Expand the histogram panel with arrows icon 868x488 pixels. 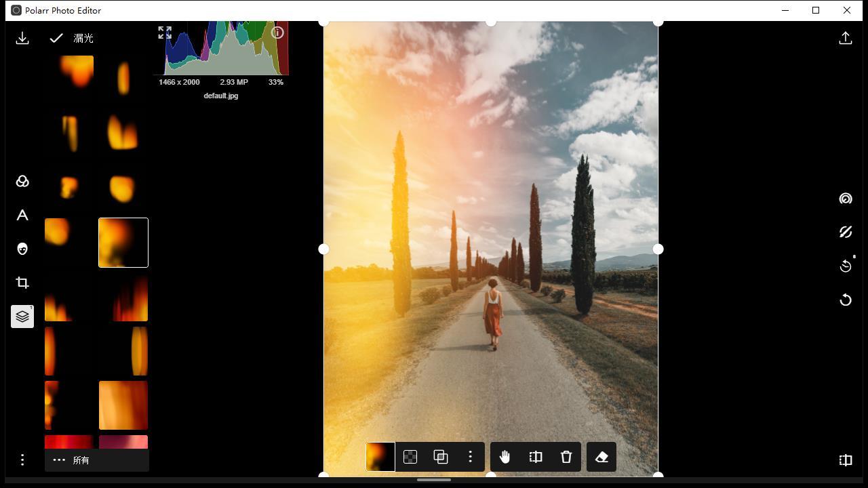tap(165, 33)
